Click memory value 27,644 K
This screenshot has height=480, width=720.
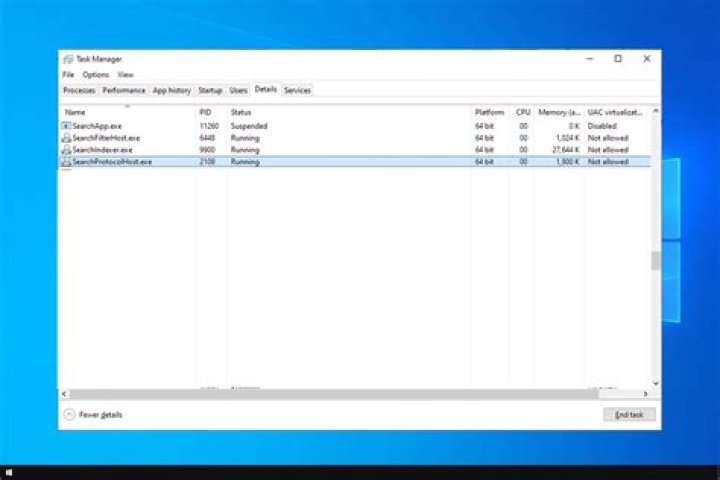[x=566, y=150]
